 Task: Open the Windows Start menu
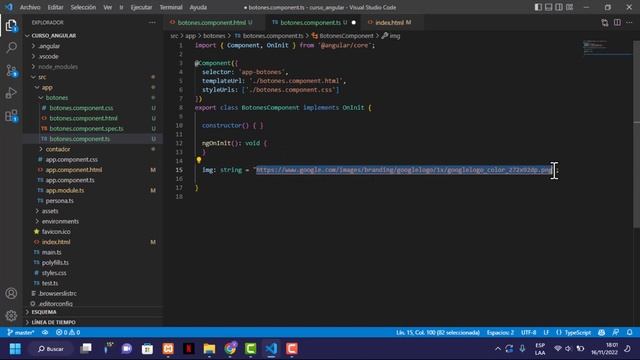coord(15,349)
